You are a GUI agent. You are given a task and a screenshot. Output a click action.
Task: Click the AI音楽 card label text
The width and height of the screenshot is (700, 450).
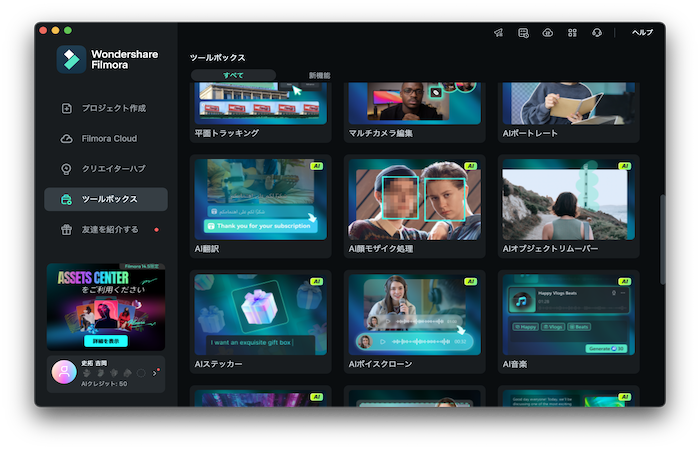pos(515,364)
